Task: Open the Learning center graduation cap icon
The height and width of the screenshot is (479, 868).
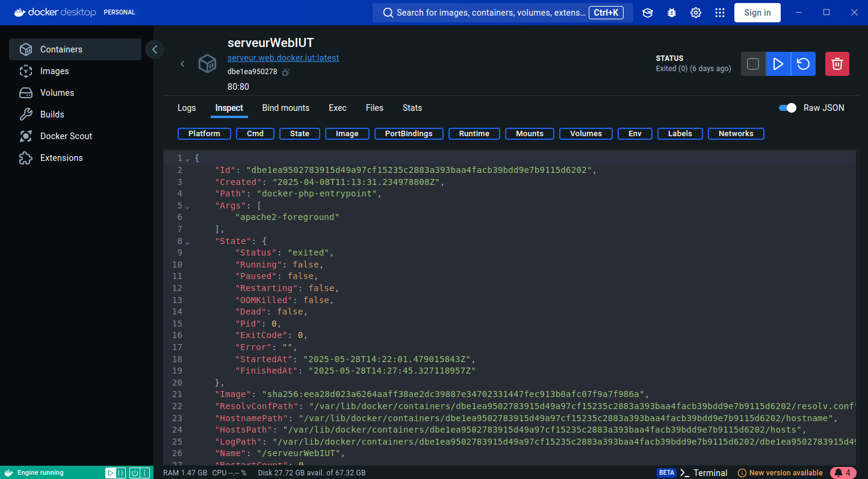Action: point(648,13)
